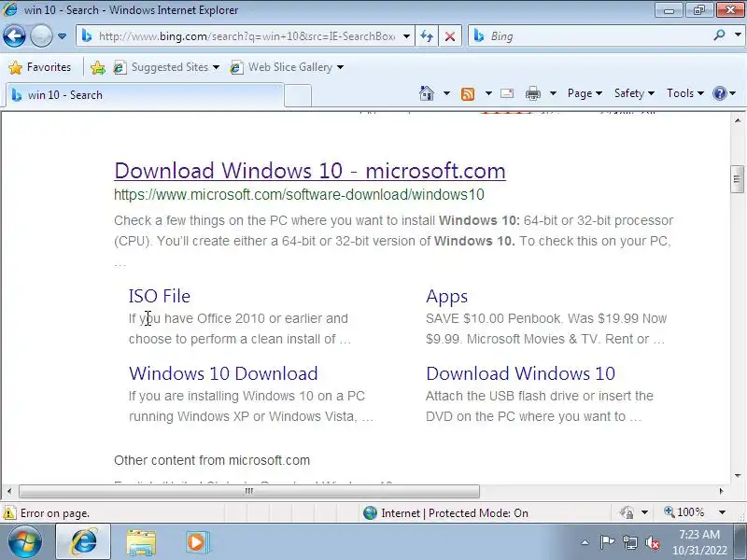Click the Help question mark icon

tap(719, 93)
